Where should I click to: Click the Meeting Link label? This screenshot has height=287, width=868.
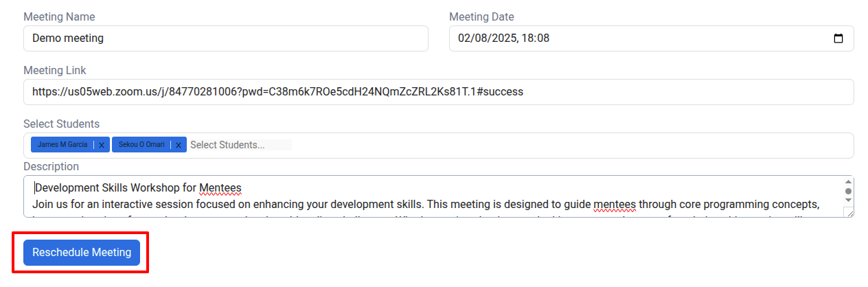(x=55, y=70)
